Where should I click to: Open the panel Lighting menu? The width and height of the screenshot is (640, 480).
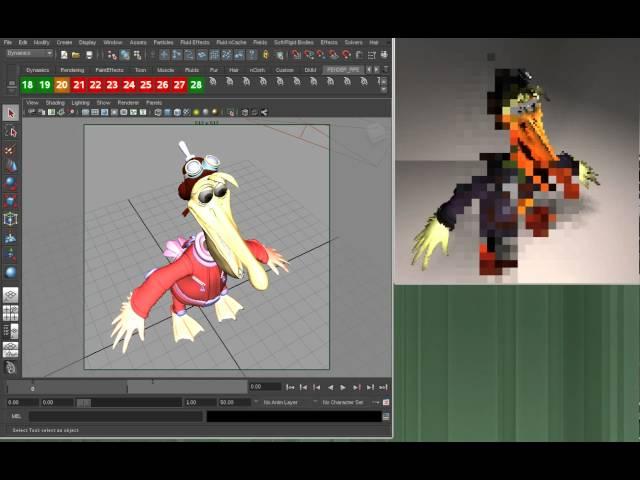click(80, 103)
